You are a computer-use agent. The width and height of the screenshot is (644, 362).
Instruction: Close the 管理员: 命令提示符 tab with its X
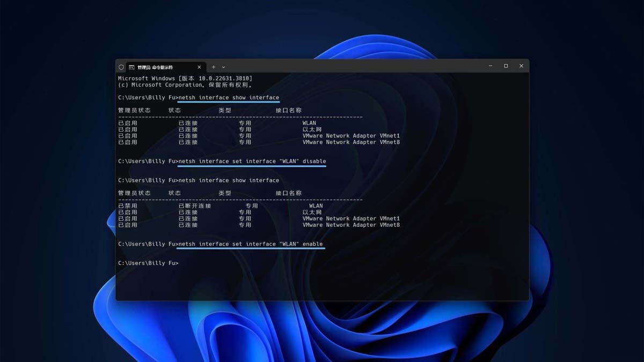(x=199, y=67)
